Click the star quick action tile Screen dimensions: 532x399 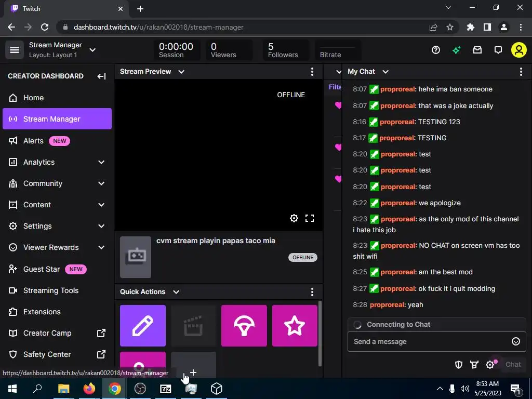(295, 326)
